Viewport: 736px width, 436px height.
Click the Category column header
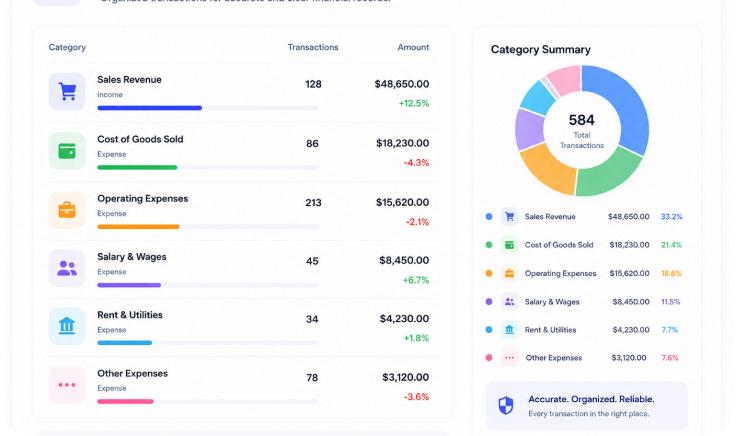[x=67, y=47]
